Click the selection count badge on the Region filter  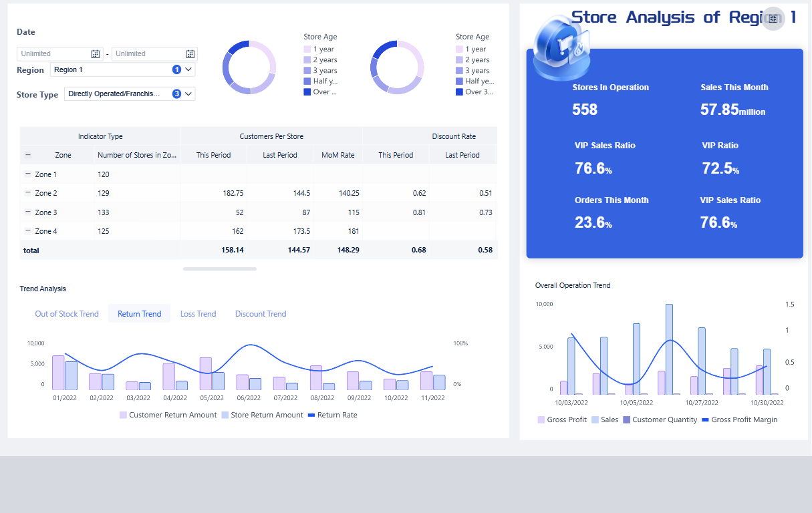click(x=175, y=69)
